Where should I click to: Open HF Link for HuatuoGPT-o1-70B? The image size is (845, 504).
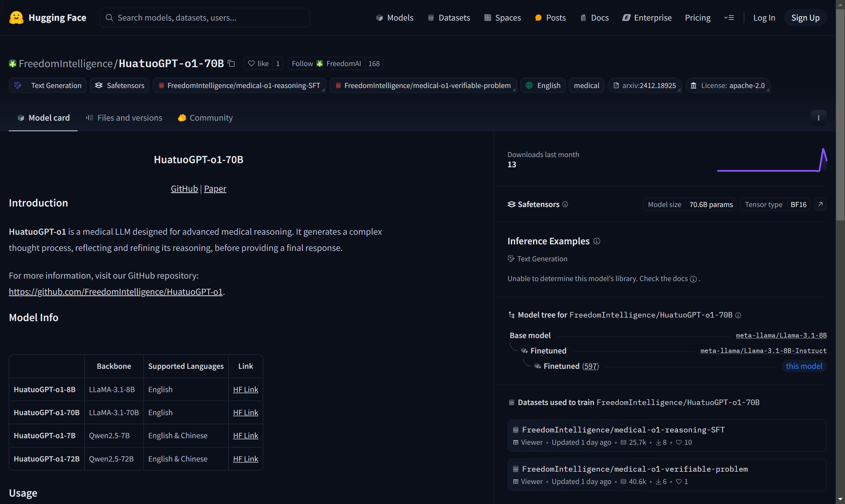point(245,413)
